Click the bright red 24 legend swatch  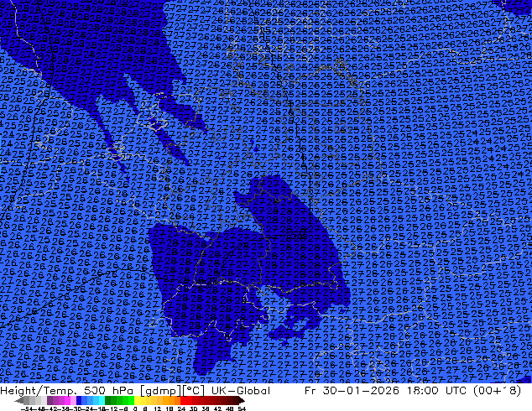tap(184, 400)
